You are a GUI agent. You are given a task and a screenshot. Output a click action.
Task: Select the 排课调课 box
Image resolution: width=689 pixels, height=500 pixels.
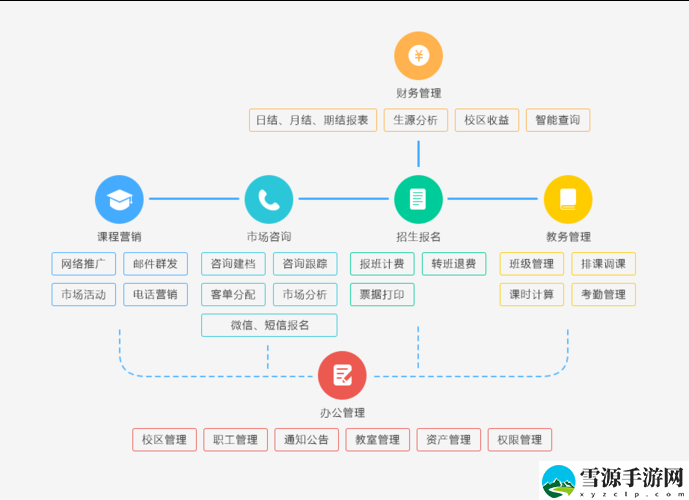[604, 264]
